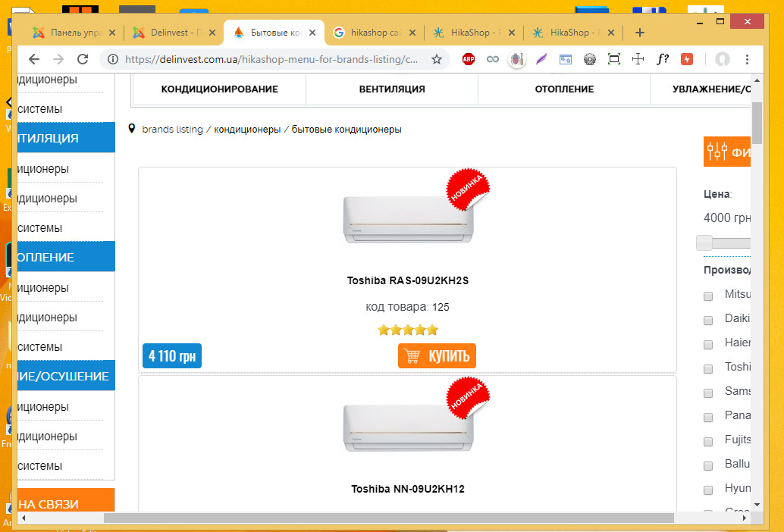Click кондиционеры breadcrumb link
Viewport: 784px width, 532px height.
click(247, 130)
